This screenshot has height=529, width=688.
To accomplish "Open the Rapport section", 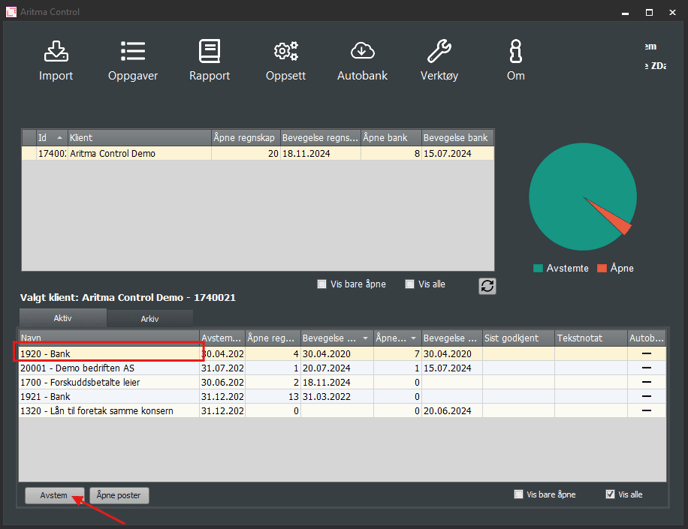I will 209,60.
